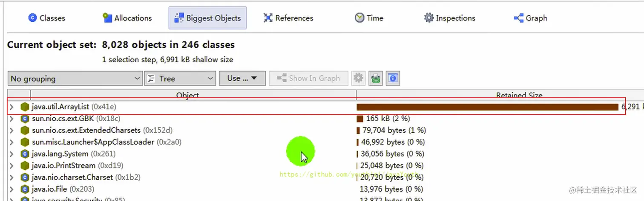The width and height of the screenshot is (644, 201).
Task: Click the Allocations tab icon
Action: pyautogui.click(x=107, y=18)
